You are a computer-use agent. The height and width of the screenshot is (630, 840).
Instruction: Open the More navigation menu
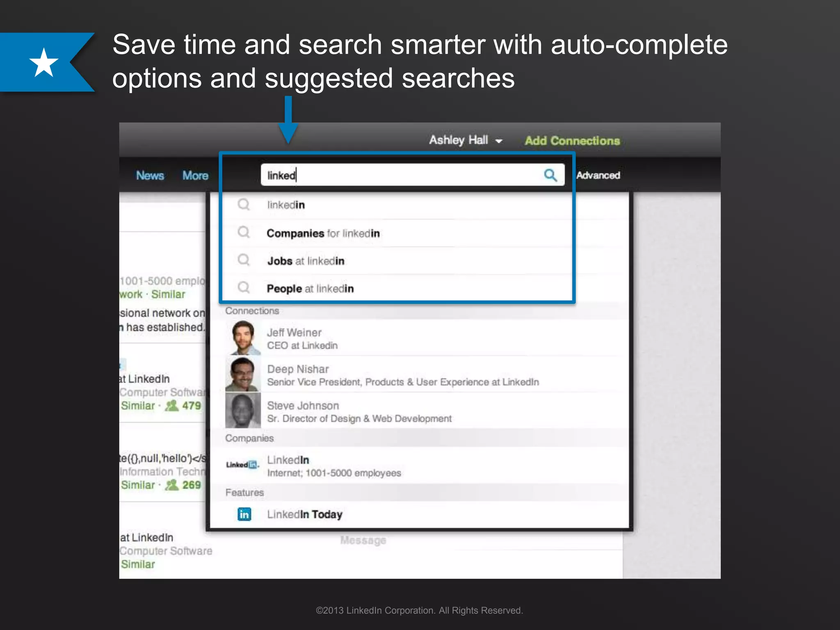[x=195, y=176]
